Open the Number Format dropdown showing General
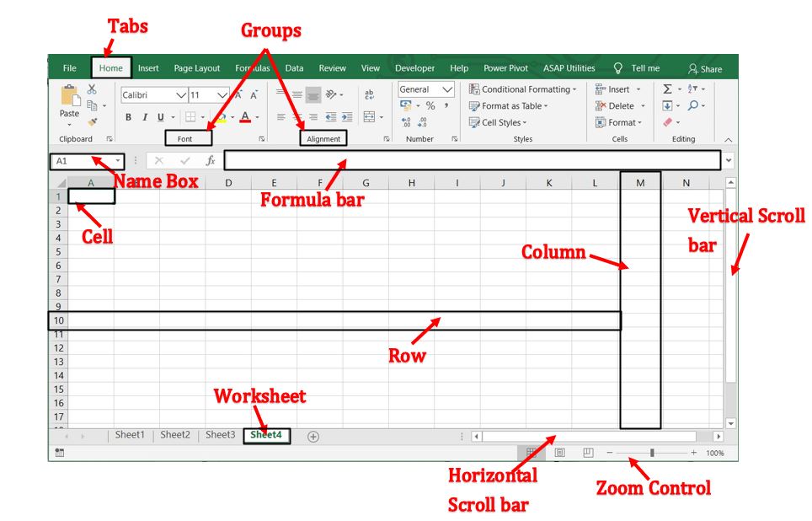The height and width of the screenshot is (521, 812). click(446, 89)
